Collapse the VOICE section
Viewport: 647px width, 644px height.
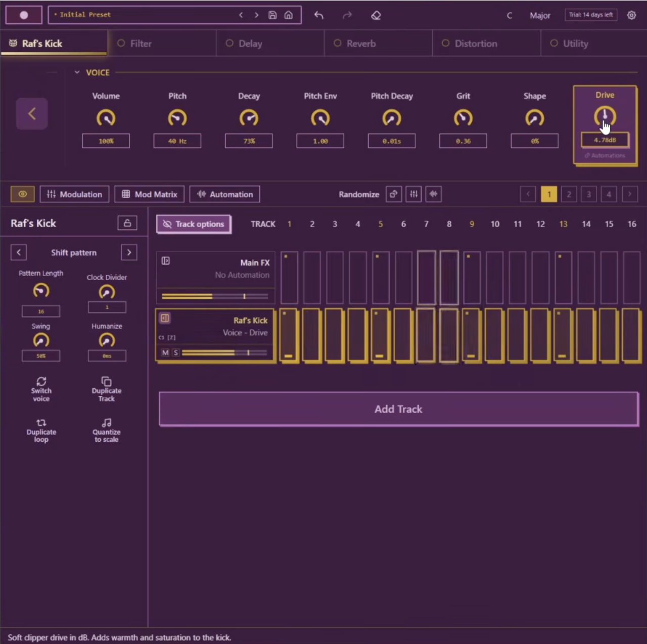pyautogui.click(x=77, y=72)
